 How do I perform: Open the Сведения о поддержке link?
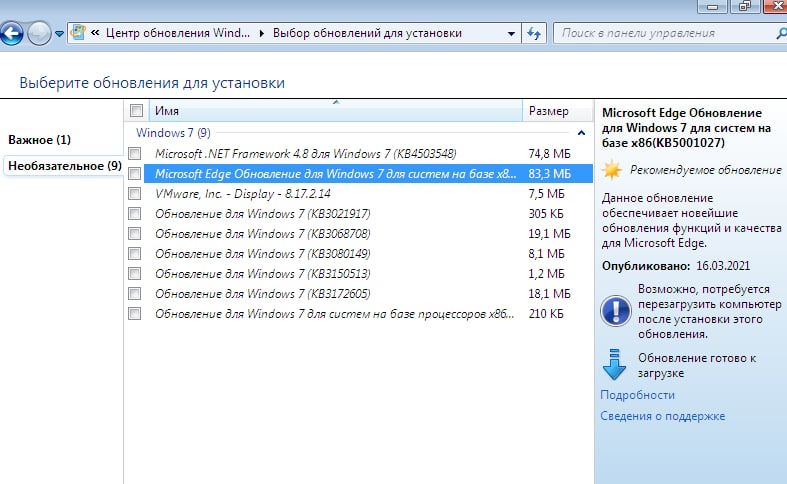coord(663,416)
